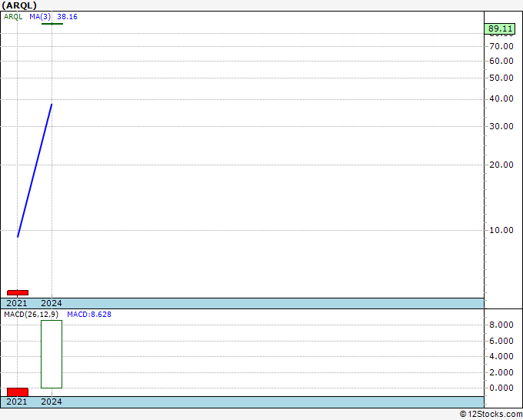The width and height of the screenshot is (523, 420).
Task: Click the red MACD histogram bar
Action: (x=18, y=392)
